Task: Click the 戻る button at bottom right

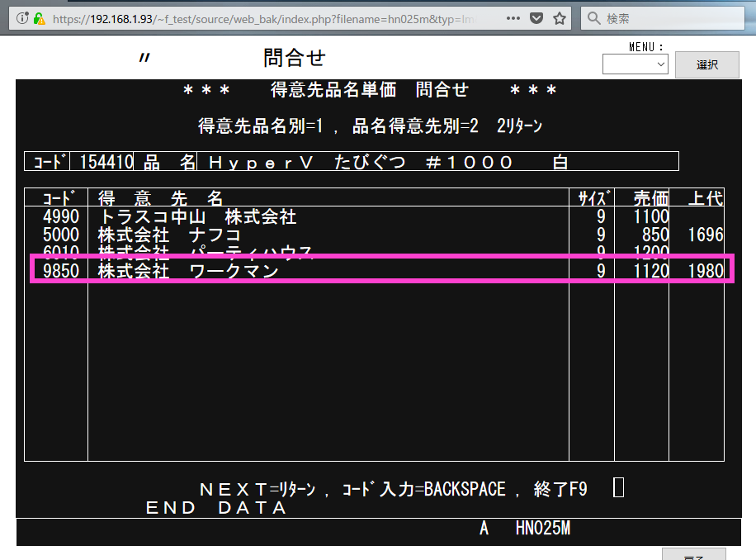Action: click(x=693, y=555)
